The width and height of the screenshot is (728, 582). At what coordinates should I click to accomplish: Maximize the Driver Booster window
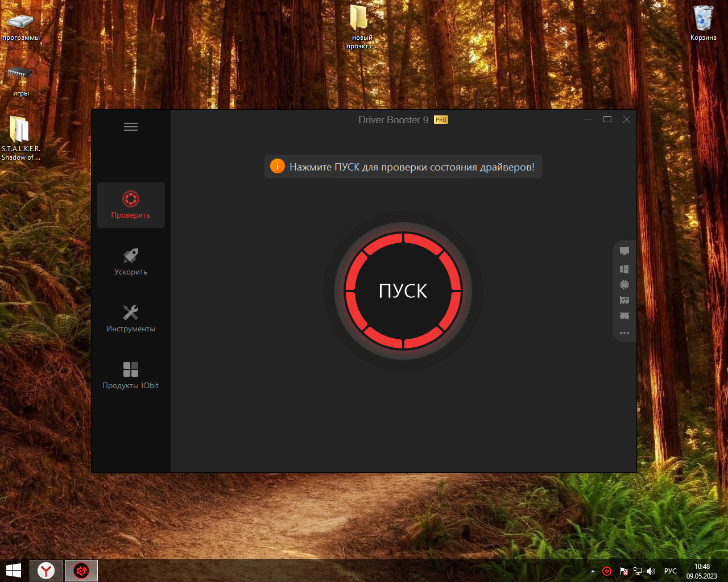607,119
